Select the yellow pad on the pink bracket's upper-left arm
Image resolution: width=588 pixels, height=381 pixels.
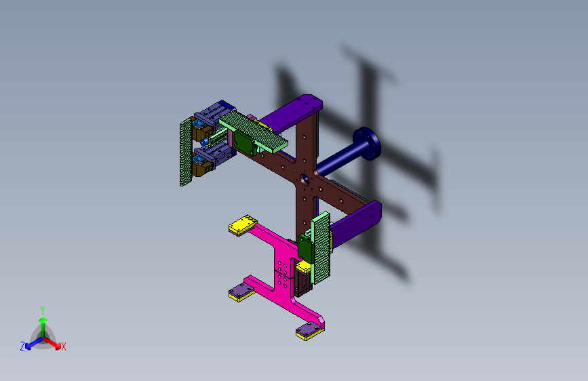click(242, 225)
